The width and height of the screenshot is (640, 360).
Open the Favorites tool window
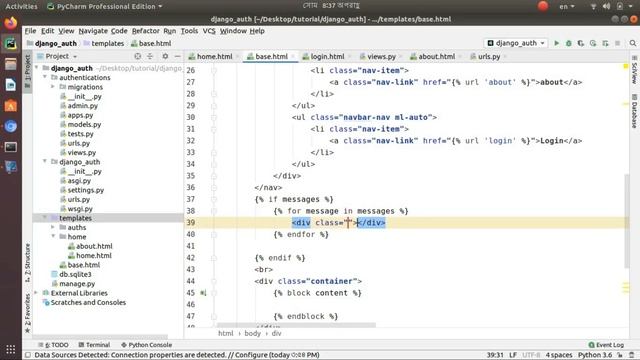(27, 313)
